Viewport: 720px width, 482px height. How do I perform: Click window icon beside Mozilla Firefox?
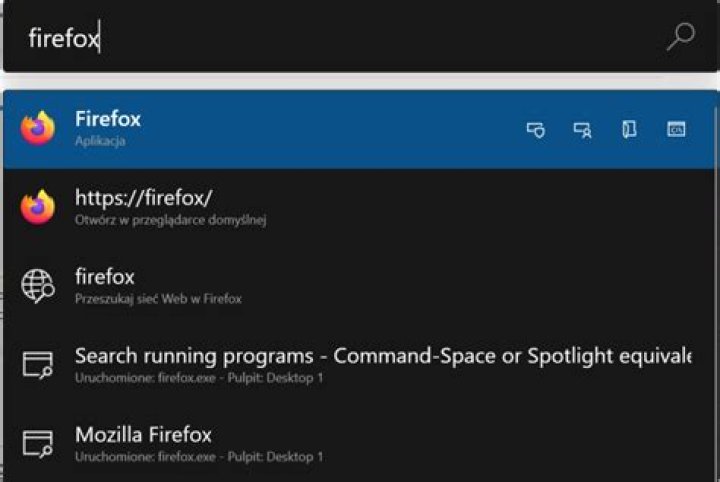(38, 444)
